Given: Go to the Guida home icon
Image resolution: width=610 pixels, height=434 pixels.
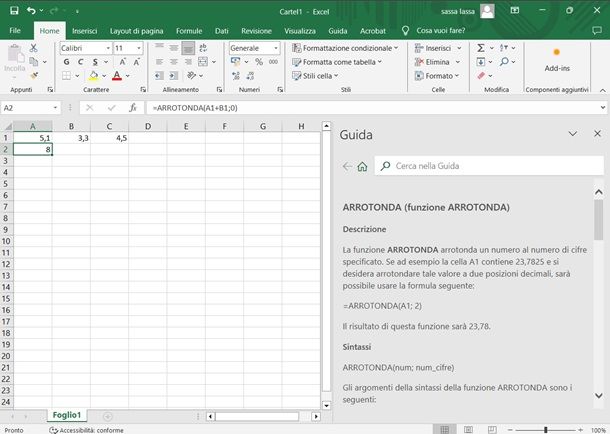Looking at the screenshot, I should [x=362, y=166].
